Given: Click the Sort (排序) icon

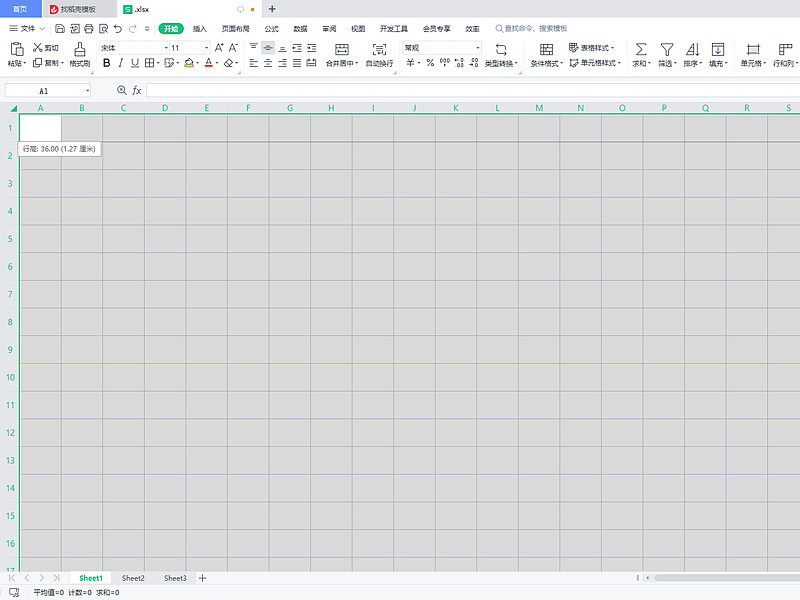Looking at the screenshot, I should 692,49.
